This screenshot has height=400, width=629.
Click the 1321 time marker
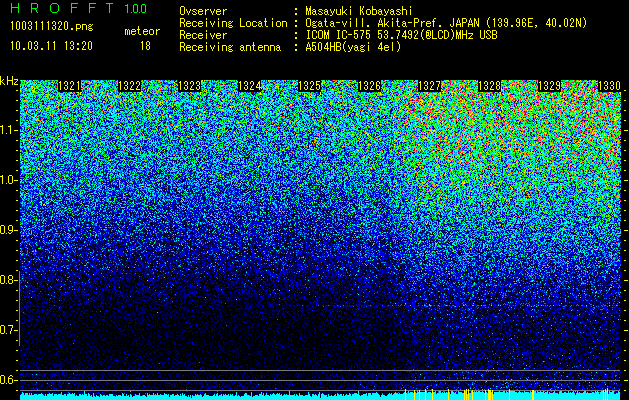click(x=69, y=86)
